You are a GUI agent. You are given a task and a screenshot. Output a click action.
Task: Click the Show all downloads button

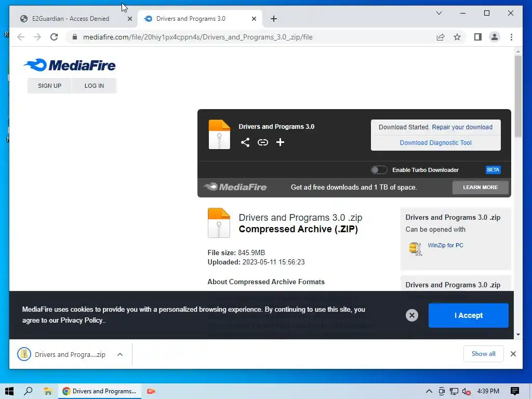[483, 354]
